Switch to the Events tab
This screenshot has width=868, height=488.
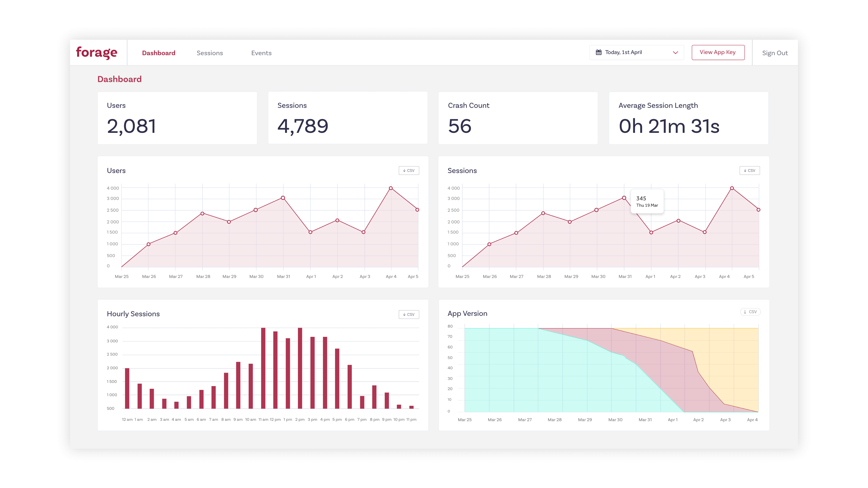(x=261, y=53)
